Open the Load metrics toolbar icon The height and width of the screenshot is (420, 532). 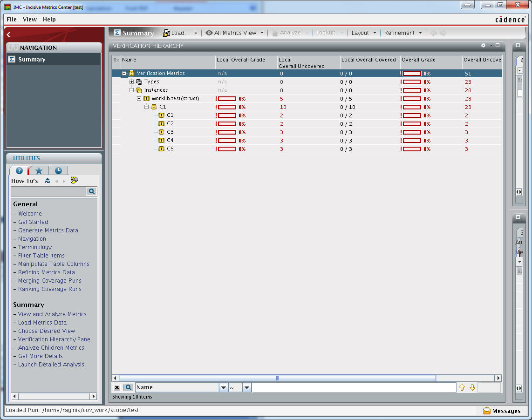(167, 33)
